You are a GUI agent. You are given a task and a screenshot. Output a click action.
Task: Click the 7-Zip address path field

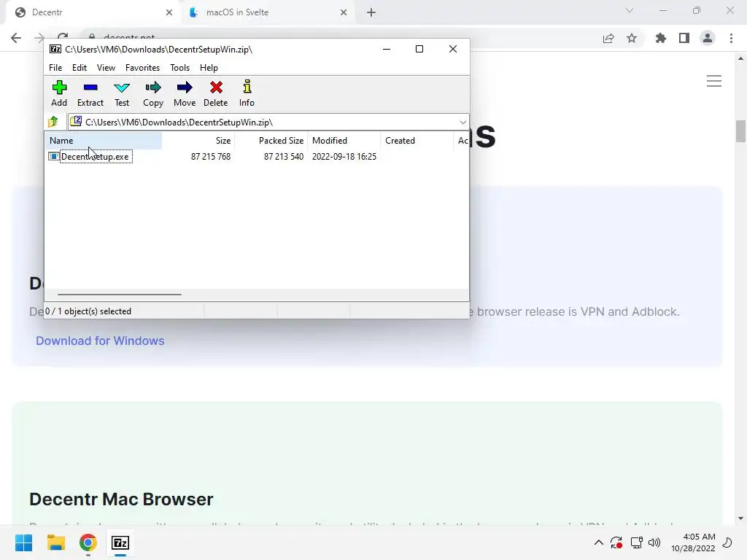click(268, 122)
